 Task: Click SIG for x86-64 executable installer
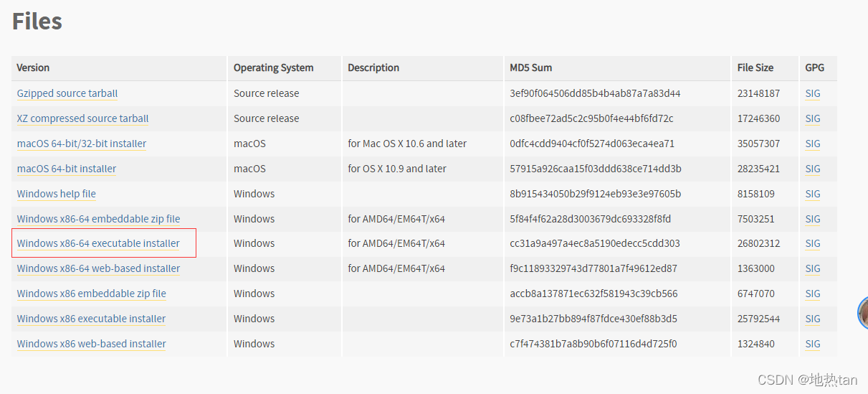(813, 243)
